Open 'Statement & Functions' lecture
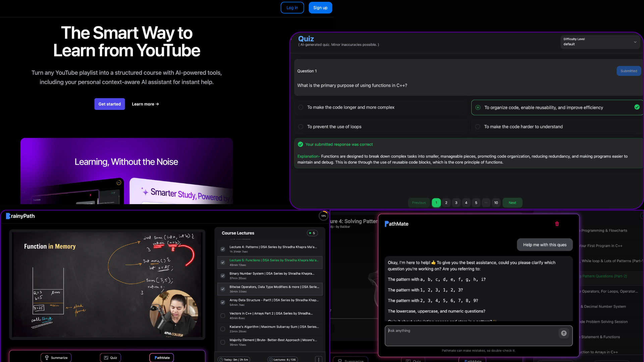This screenshot has height=362, width=644. [600, 337]
